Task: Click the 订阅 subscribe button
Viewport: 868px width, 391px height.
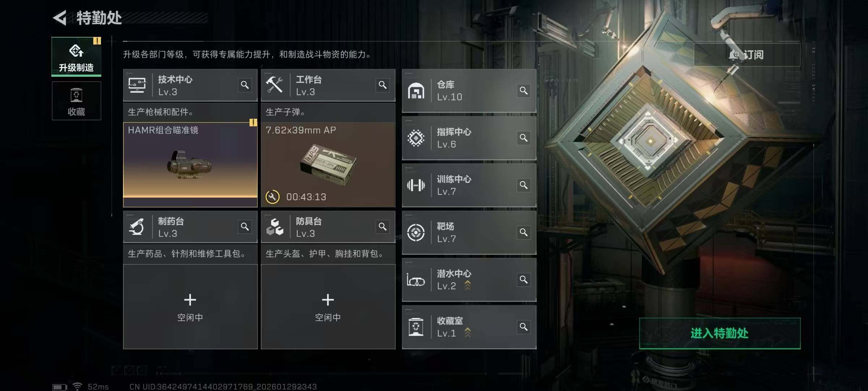Action: pos(747,55)
